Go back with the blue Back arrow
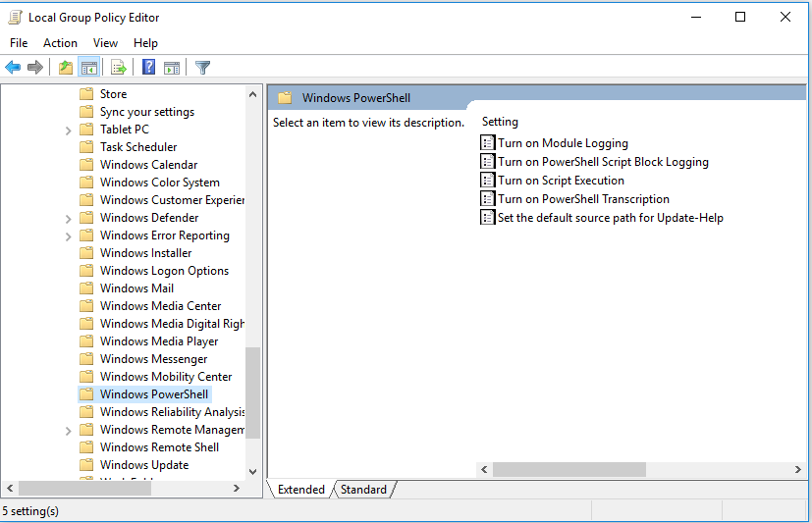812x523 pixels. coord(13,68)
